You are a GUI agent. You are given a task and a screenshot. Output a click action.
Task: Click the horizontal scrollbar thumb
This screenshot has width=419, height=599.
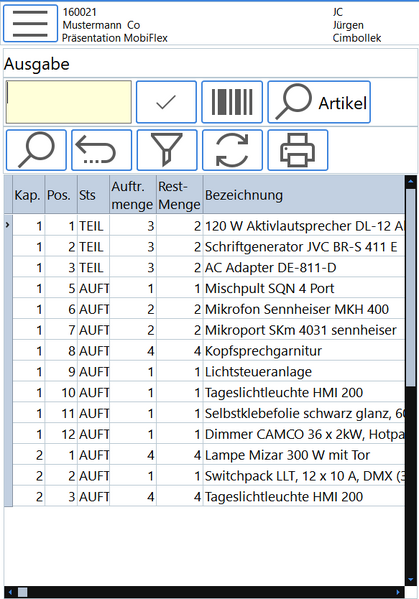[x=23, y=592]
